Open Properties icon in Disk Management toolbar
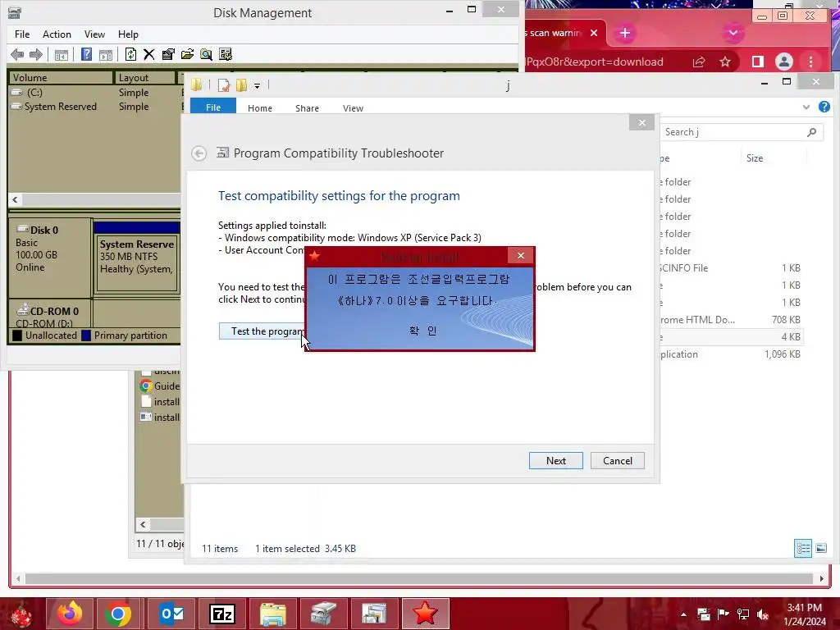840x630 pixels. pos(168,54)
